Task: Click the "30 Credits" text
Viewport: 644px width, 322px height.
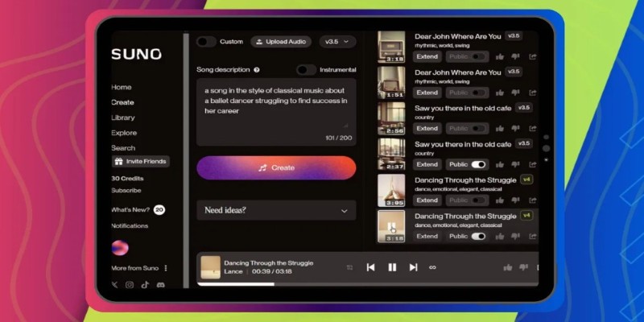Action: point(127,179)
